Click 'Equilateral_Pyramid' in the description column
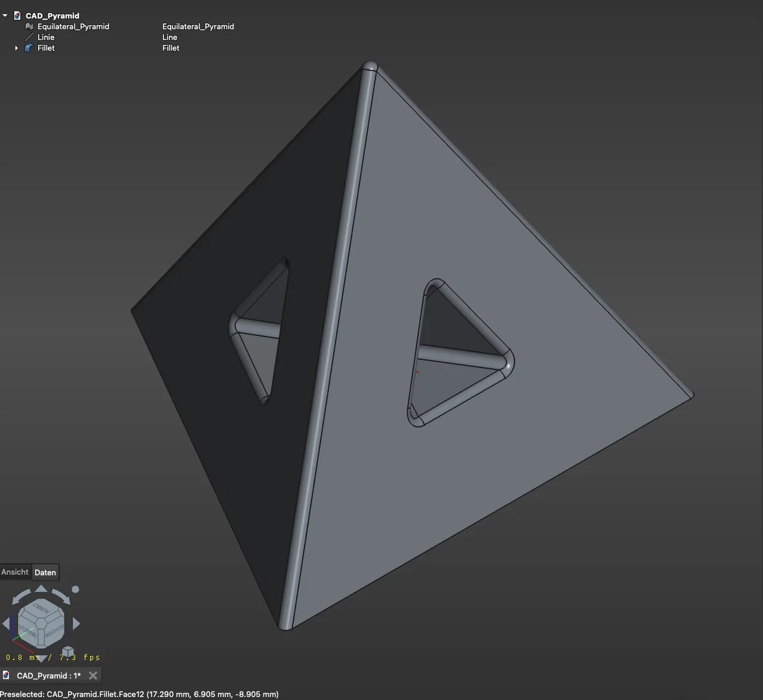 198,26
